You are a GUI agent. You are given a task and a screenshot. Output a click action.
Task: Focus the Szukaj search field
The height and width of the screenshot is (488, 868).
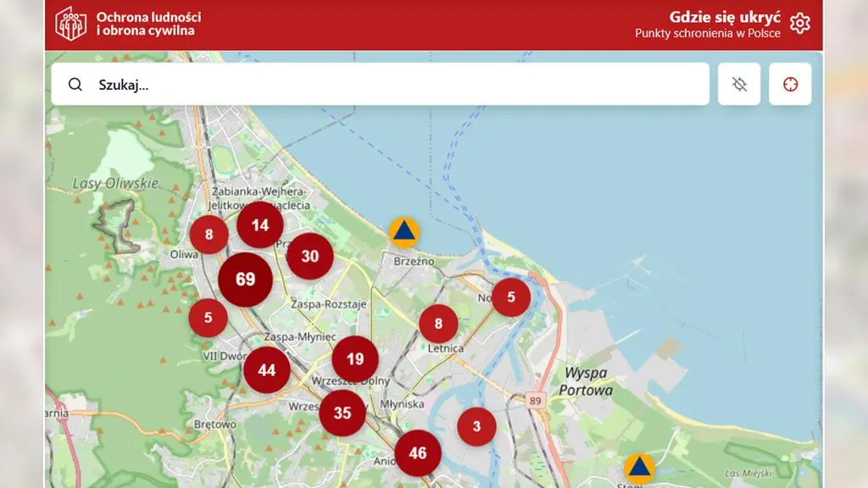pyautogui.click(x=381, y=84)
